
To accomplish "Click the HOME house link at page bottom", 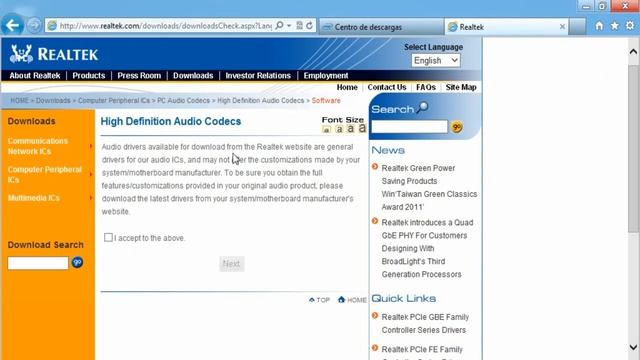I will coord(352,300).
